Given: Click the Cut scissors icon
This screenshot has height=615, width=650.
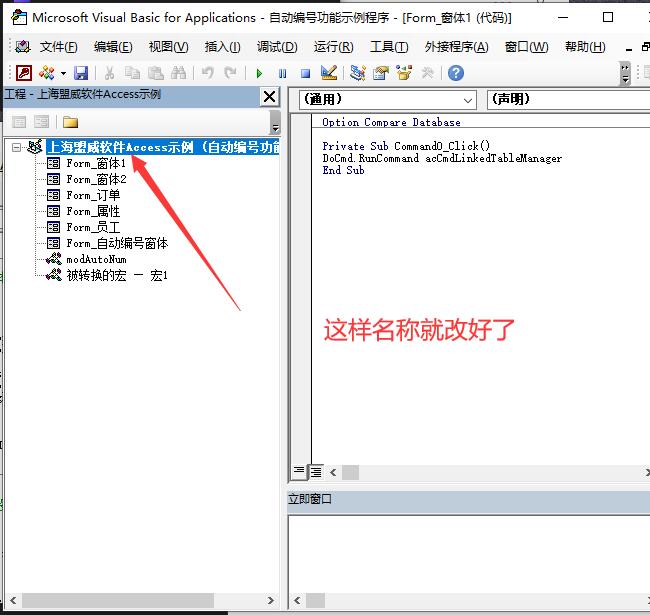Looking at the screenshot, I should click(x=109, y=73).
